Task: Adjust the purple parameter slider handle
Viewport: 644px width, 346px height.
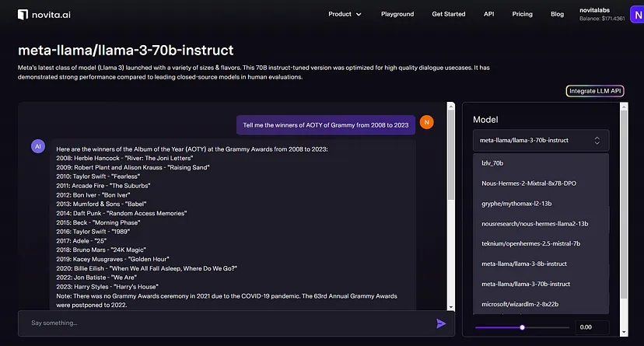Action: (522, 327)
